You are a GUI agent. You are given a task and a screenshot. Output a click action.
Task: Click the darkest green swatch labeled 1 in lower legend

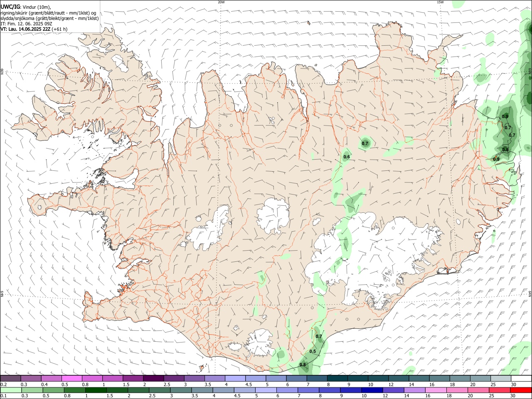click(x=96, y=390)
